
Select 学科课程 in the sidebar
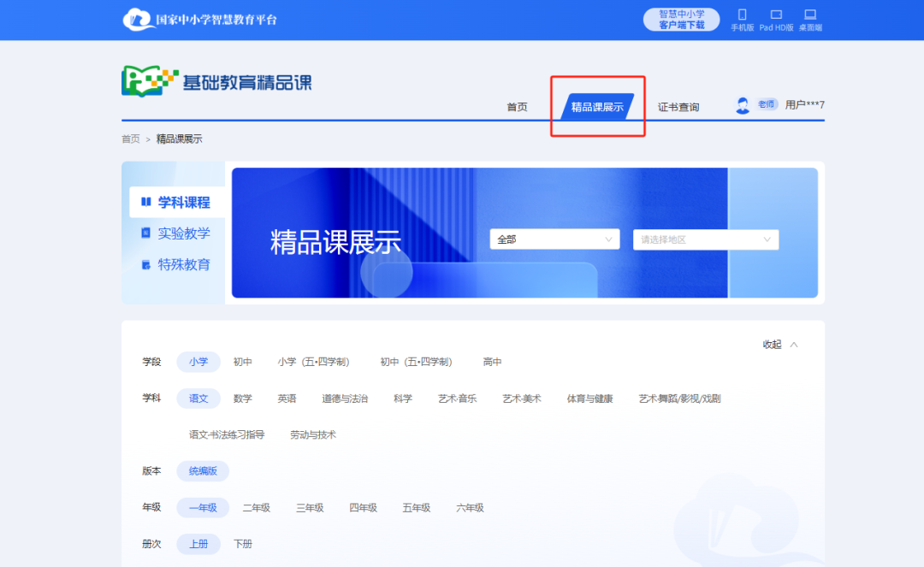click(175, 201)
